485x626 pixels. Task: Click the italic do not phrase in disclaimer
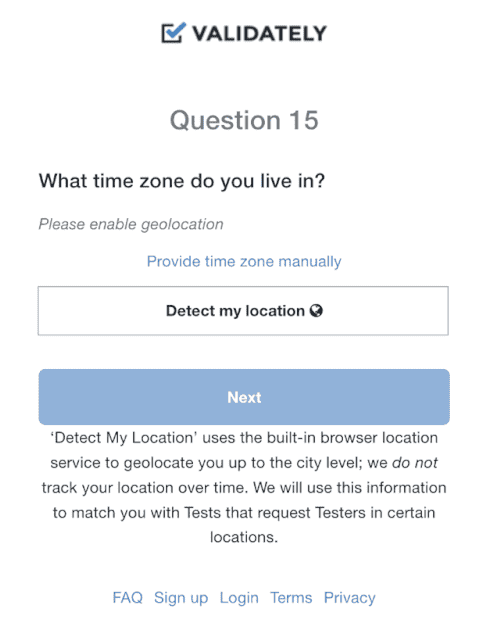click(x=415, y=463)
